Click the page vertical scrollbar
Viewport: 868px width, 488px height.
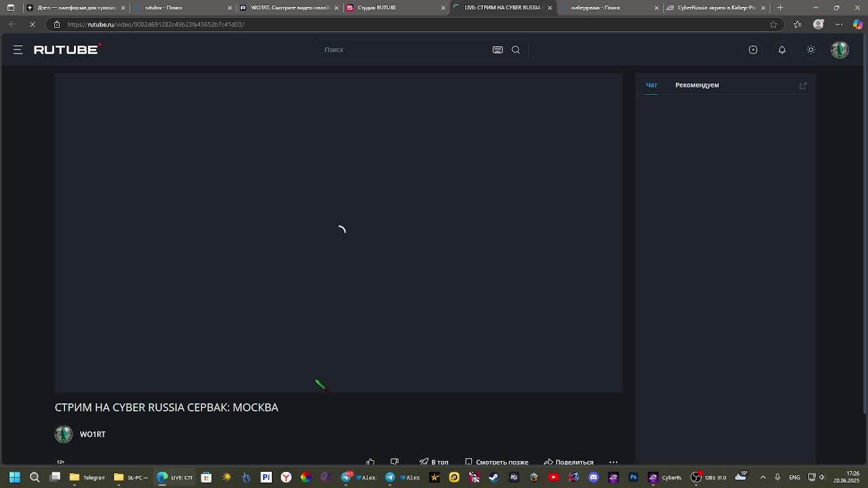[x=865, y=224]
